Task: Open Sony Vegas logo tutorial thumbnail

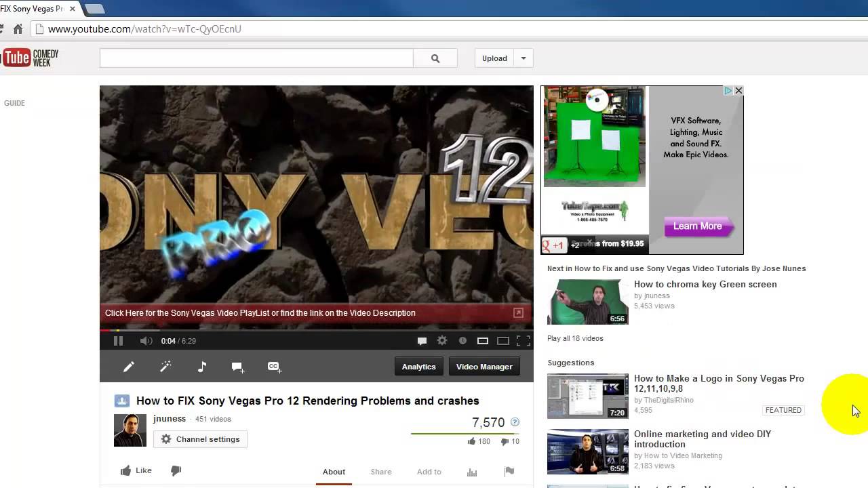Action: [x=588, y=396]
